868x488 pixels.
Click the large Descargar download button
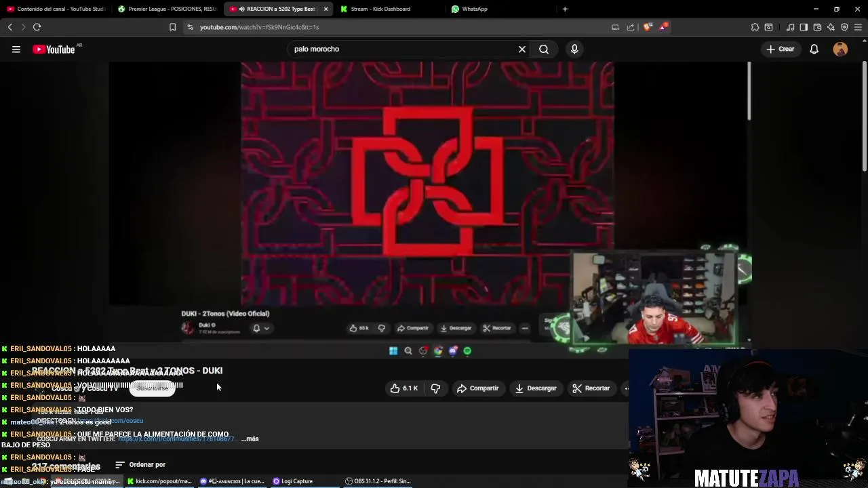tap(536, 388)
